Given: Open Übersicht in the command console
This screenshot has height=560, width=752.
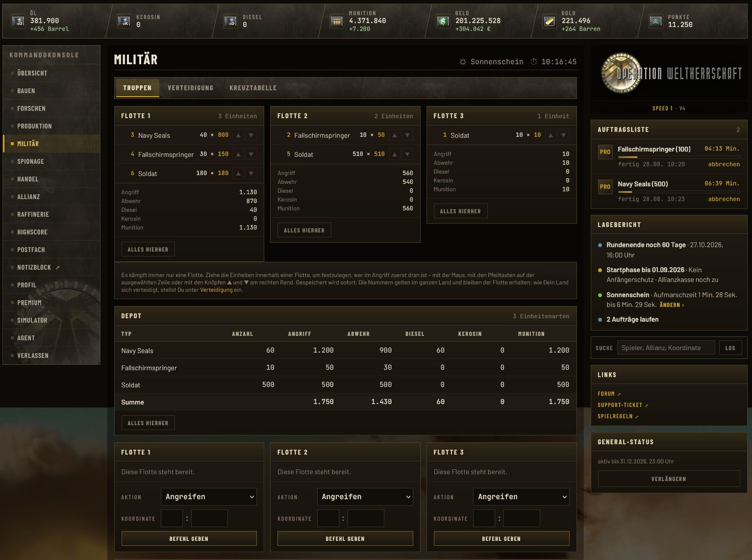Looking at the screenshot, I should [51, 73].
